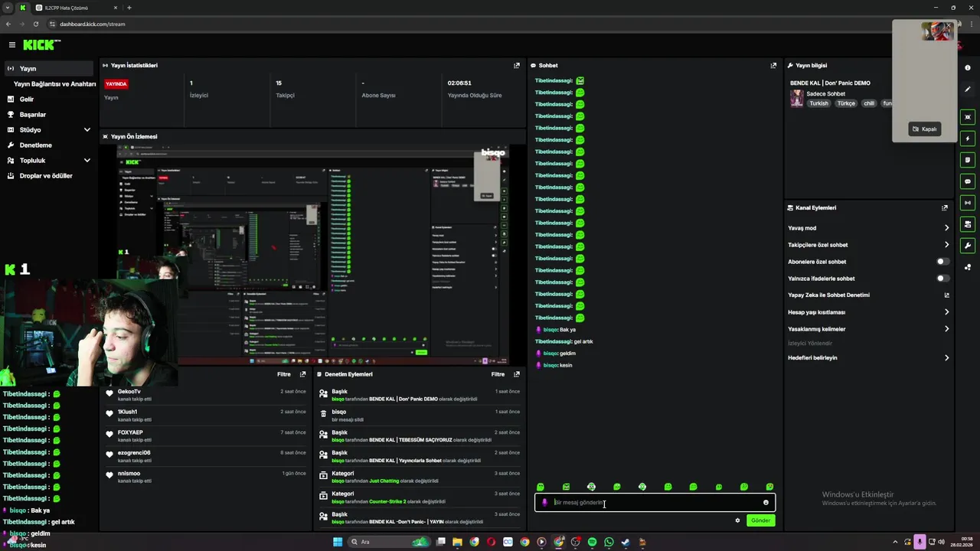Select the FOXYAEP follower entry
The image size is (980, 551).
pyautogui.click(x=207, y=436)
